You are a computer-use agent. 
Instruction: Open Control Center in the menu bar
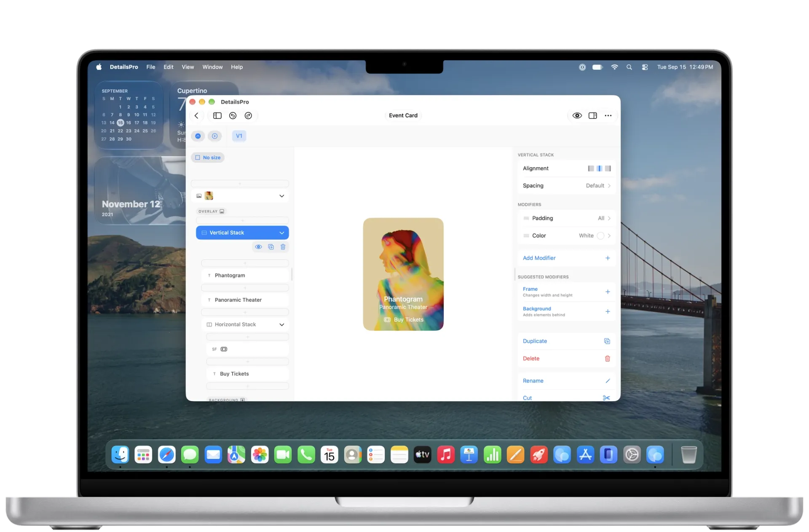[x=645, y=67]
